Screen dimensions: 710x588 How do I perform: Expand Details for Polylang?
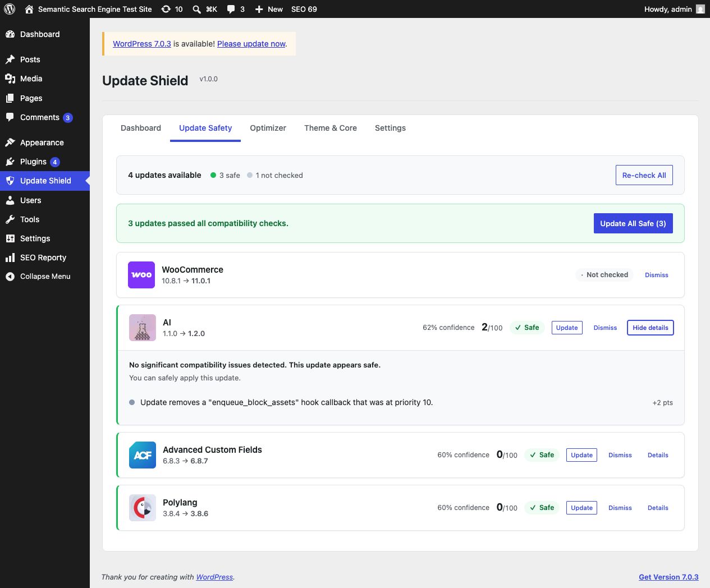(658, 508)
